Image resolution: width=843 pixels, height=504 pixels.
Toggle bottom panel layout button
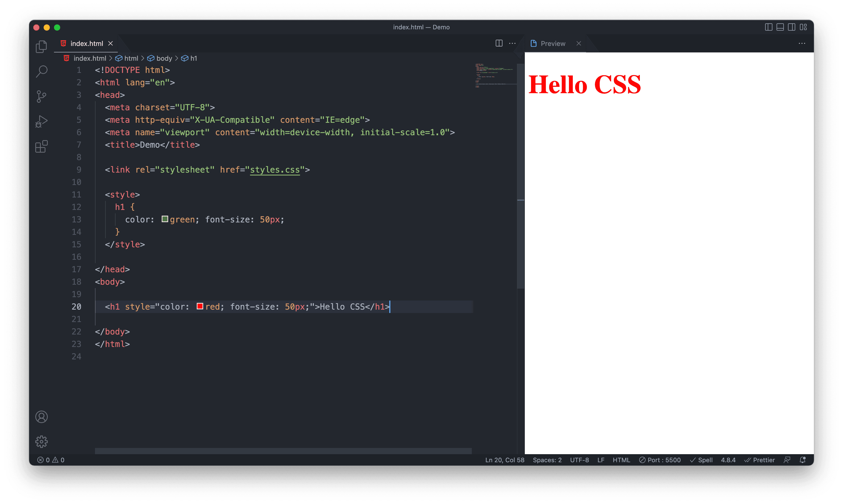click(x=780, y=27)
